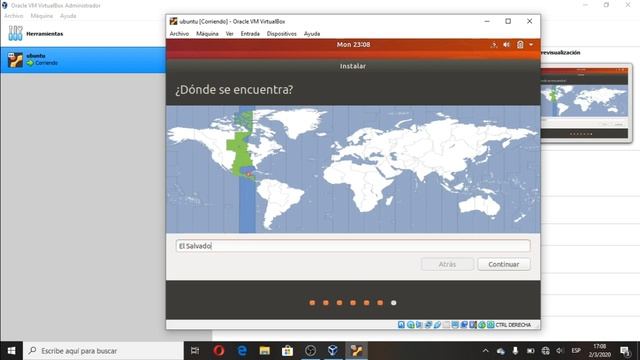640x360 pixels.
Task: Open VirtualBox manager taskbar icon
Action: point(333,351)
